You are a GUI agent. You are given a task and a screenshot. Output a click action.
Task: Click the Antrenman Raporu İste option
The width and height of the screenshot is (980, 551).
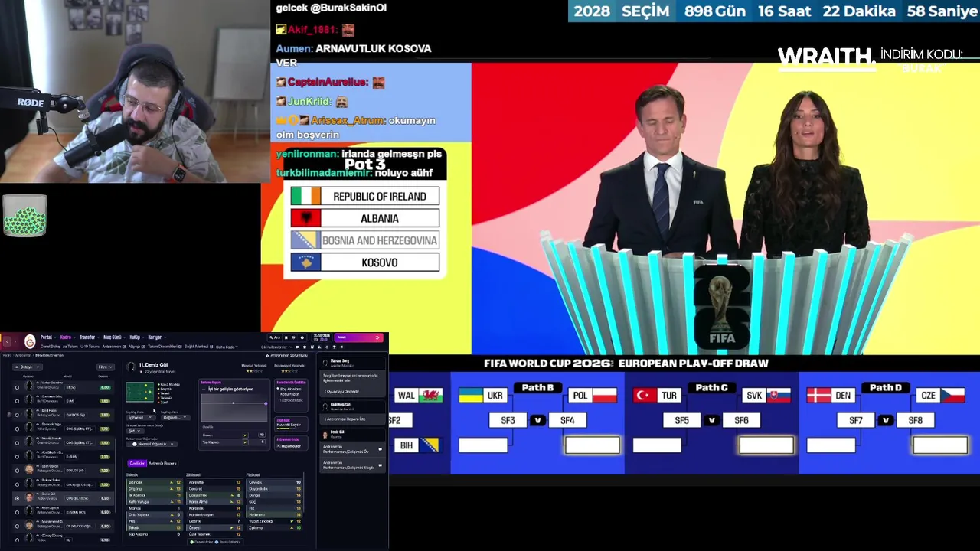click(345, 419)
